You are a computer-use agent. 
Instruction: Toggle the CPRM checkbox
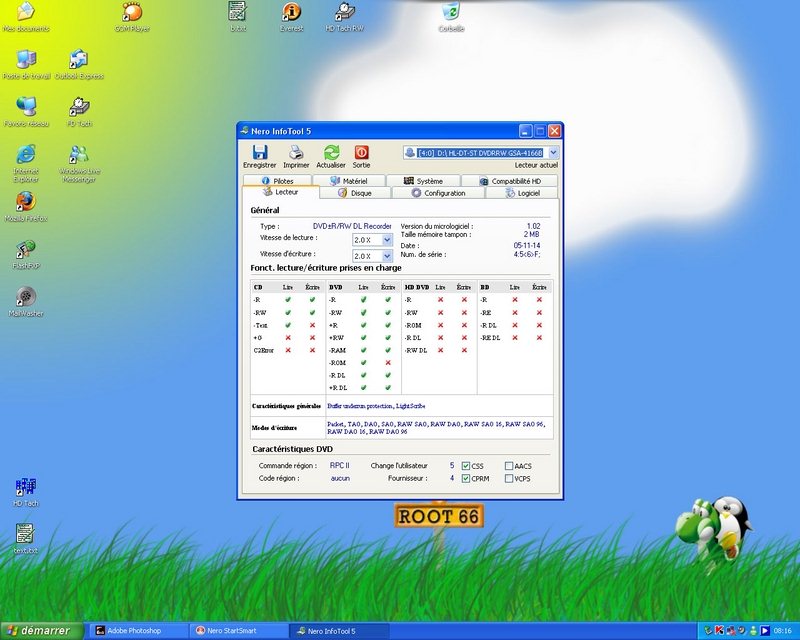466,479
